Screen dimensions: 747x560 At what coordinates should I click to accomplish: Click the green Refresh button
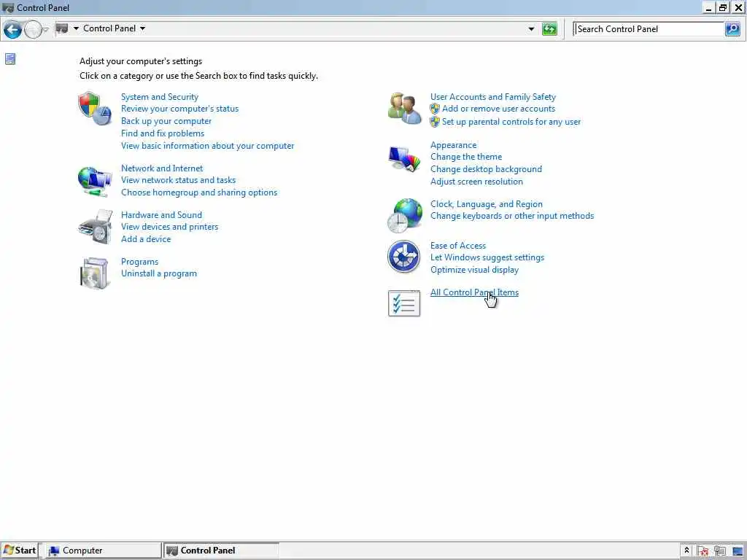pos(549,29)
